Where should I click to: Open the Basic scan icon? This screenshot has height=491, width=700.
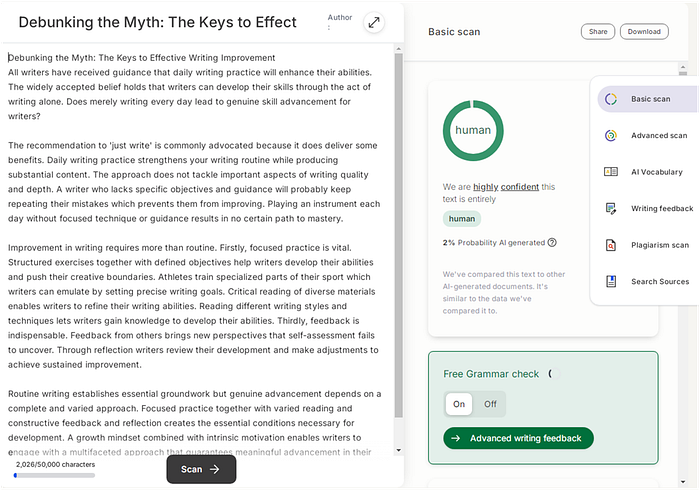611,99
